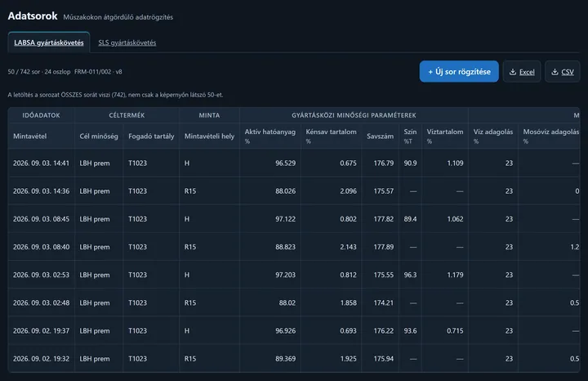Click water content value 1.179
This screenshot has height=381, width=588.
click(455, 275)
